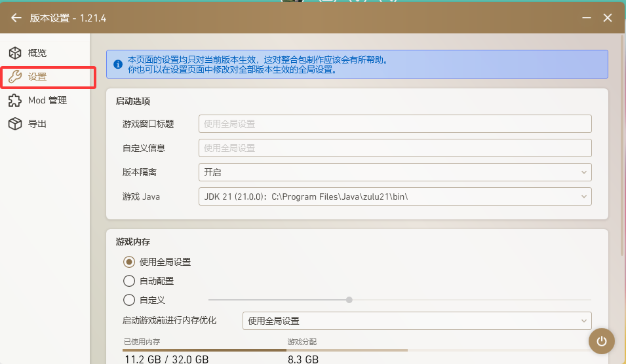Click the 8.3 GB allocation value
This screenshot has width=626, height=364.
click(x=303, y=359)
